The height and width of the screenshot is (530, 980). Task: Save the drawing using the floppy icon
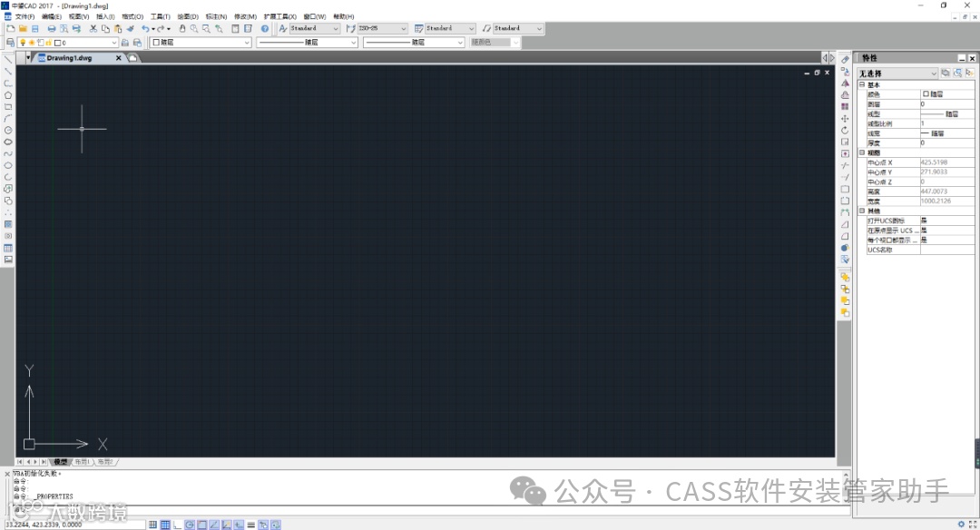(x=35, y=29)
